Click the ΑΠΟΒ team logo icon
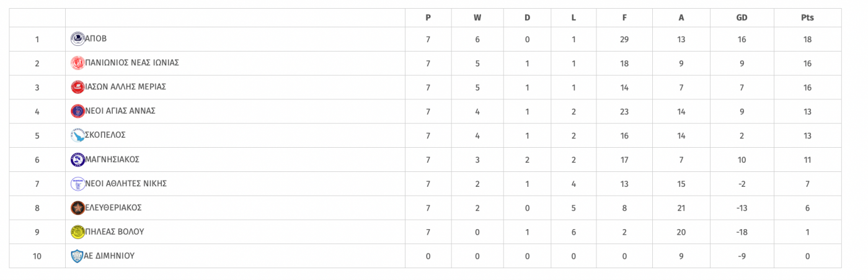Image resolution: width=868 pixels, height=280 pixels. pos(77,38)
